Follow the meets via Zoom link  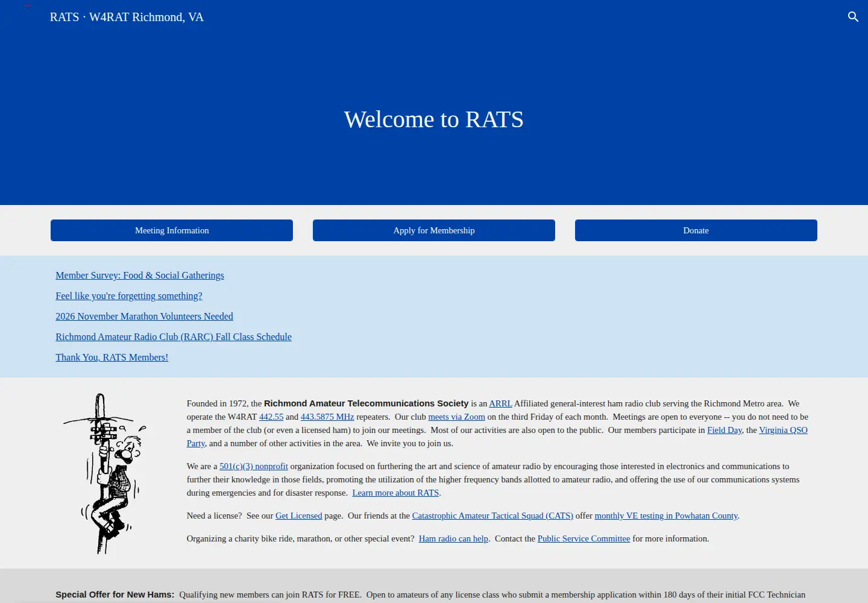click(456, 417)
